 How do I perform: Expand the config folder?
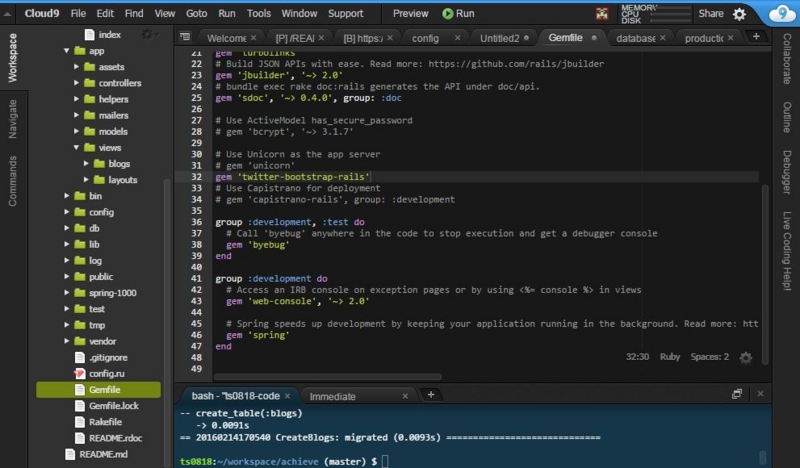click(x=66, y=212)
